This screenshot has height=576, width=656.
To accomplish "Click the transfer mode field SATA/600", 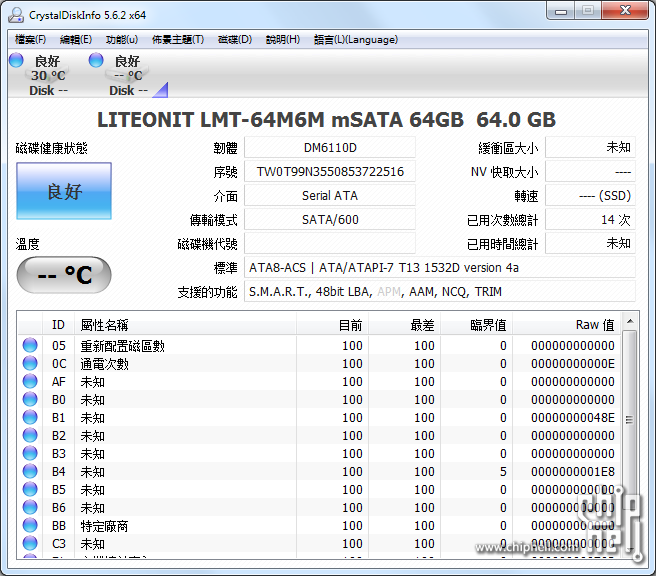I will click(x=330, y=220).
